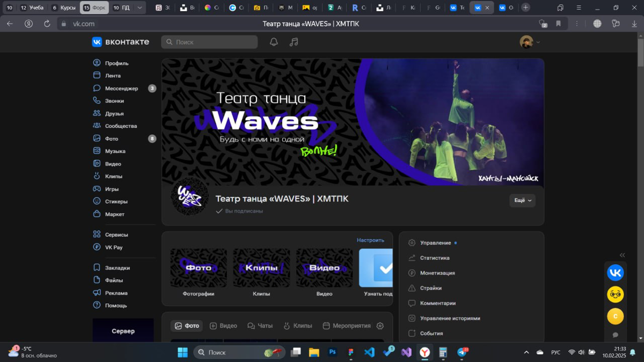Open the Видео sidebar section

tap(107, 164)
